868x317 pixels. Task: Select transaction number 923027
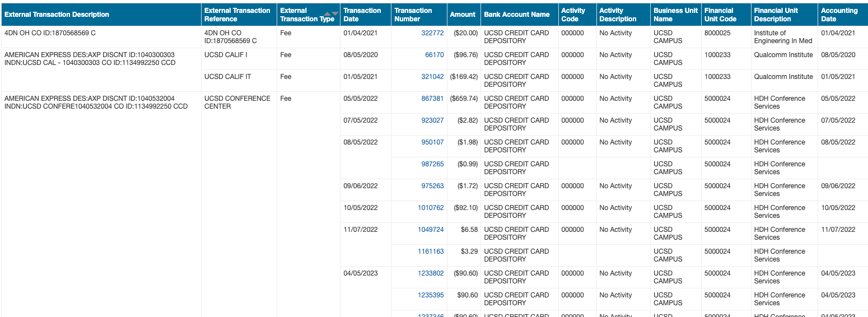coord(432,120)
